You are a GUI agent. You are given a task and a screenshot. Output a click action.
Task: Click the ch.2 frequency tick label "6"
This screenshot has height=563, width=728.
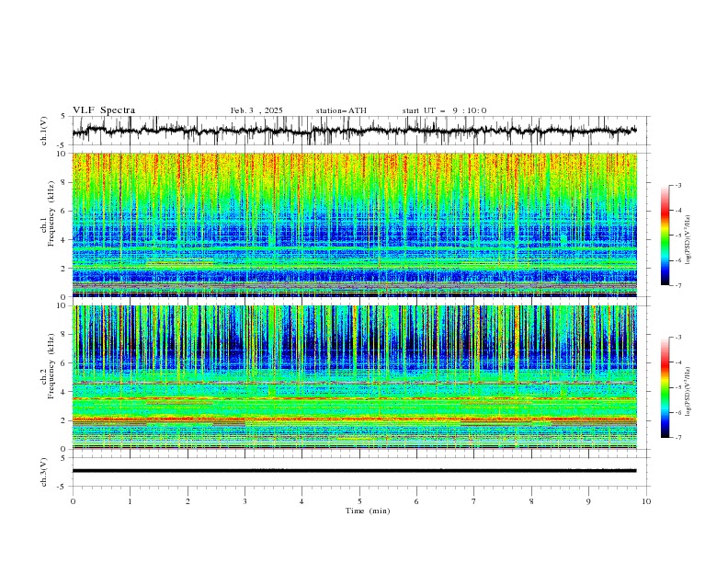point(65,363)
